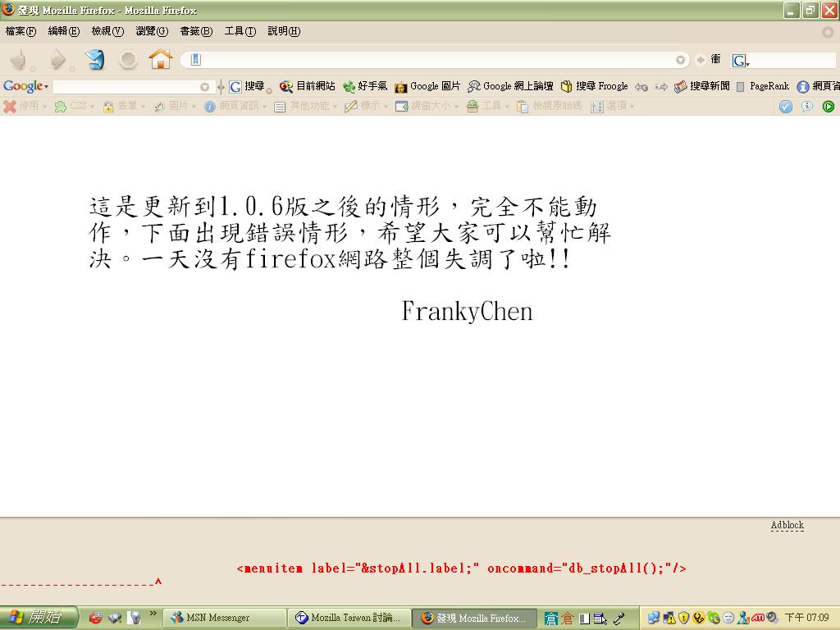Image resolution: width=840 pixels, height=630 pixels.
Task: Click the Google toolbar logo menu
Action: coord(25,86)
